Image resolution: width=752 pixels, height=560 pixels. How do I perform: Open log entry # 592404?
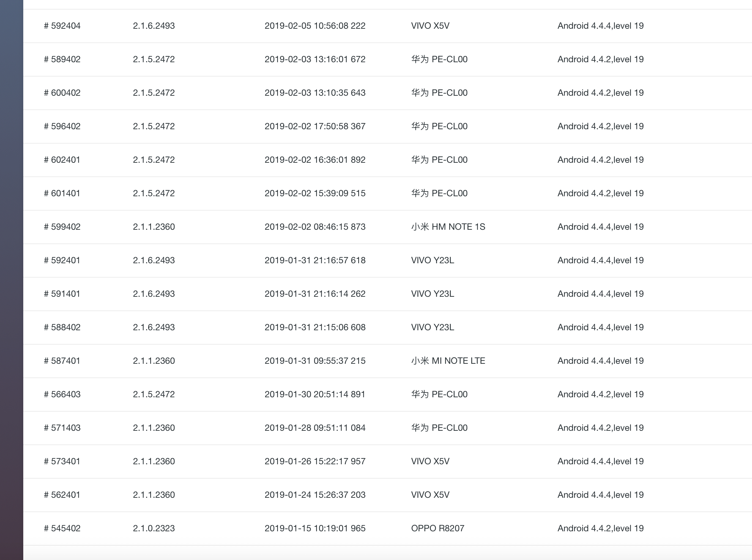click(62, 26)
